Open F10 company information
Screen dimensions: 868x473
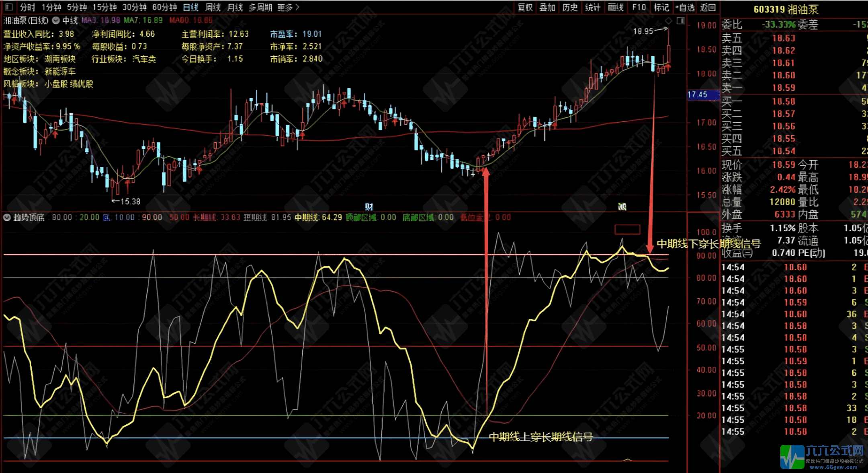(639, 7)
